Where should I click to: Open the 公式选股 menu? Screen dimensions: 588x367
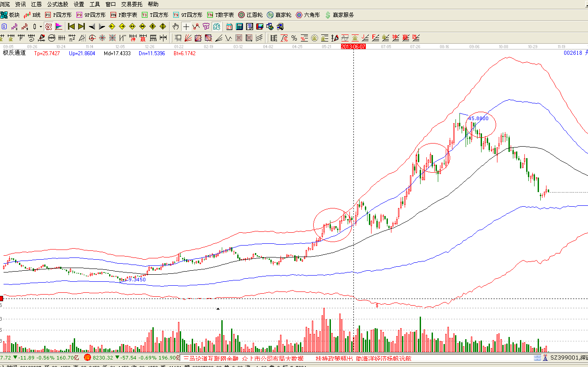[57, 4]
